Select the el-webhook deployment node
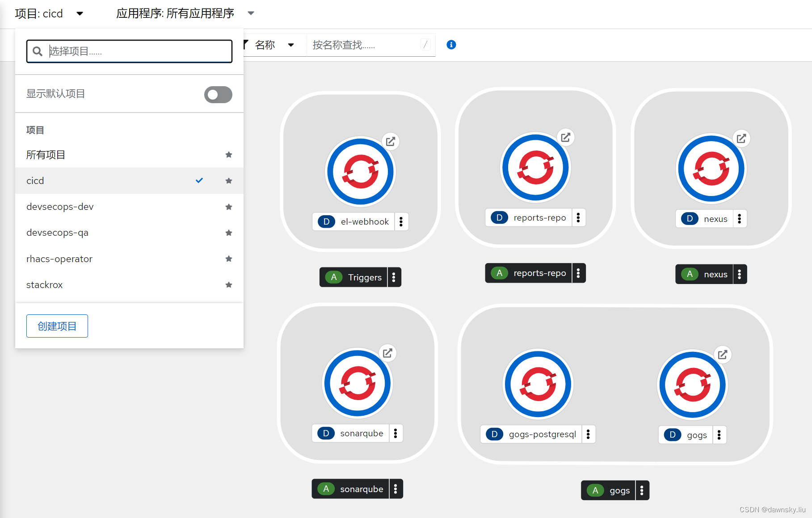812x518 pixels. 360,172
